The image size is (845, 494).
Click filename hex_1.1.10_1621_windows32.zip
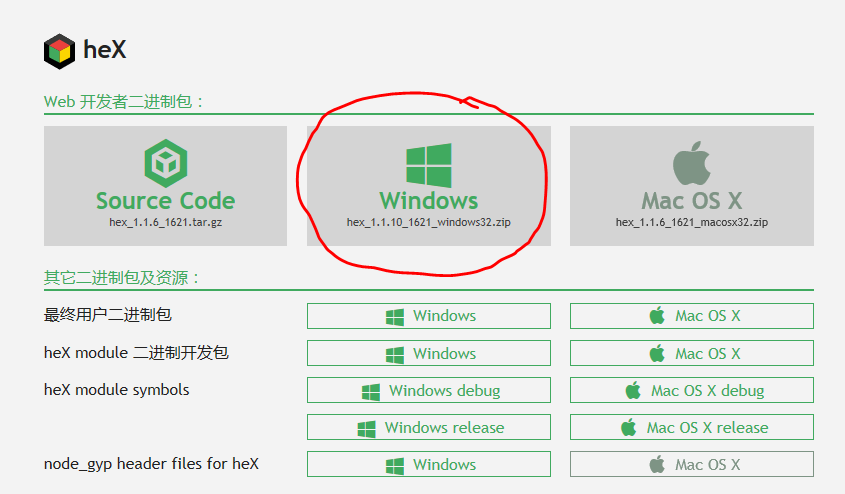coord(429,222)
